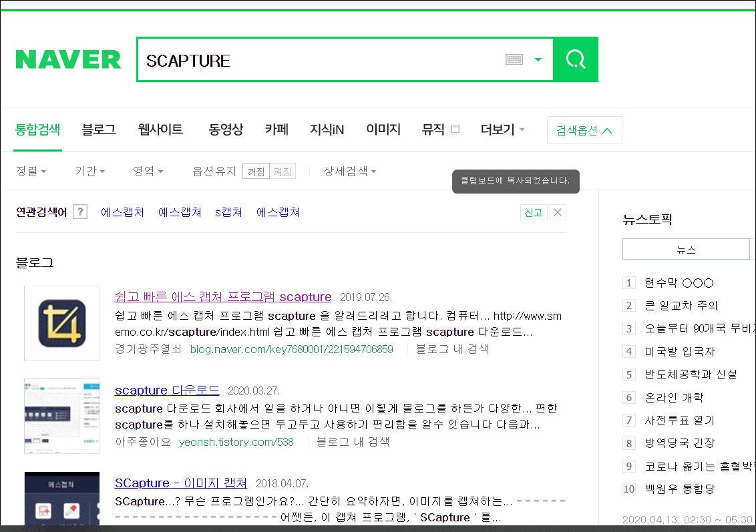The image size is (756, 532).
Task: Switch to the 웹사이트 tab
Action: click(x=160, y=129)
